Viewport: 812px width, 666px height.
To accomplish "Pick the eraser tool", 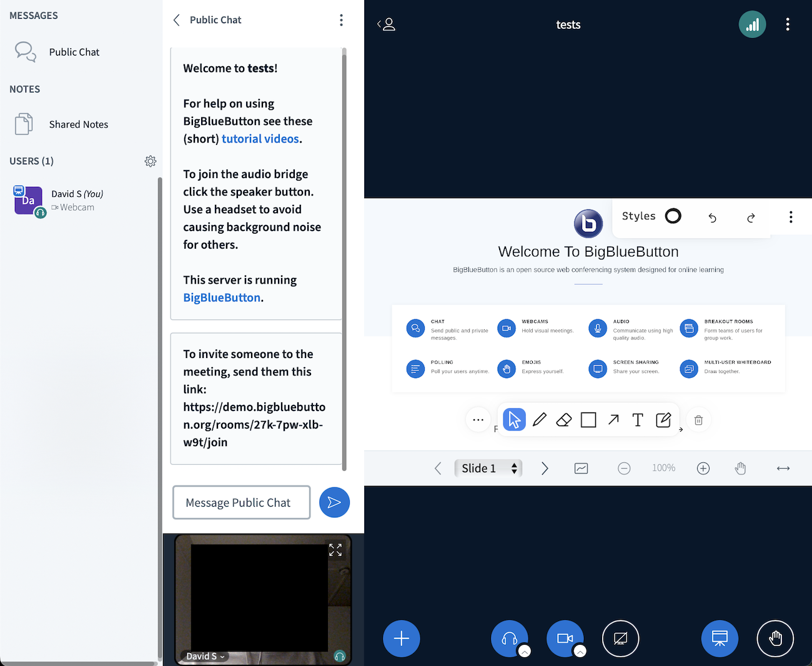I will point(563,419).
